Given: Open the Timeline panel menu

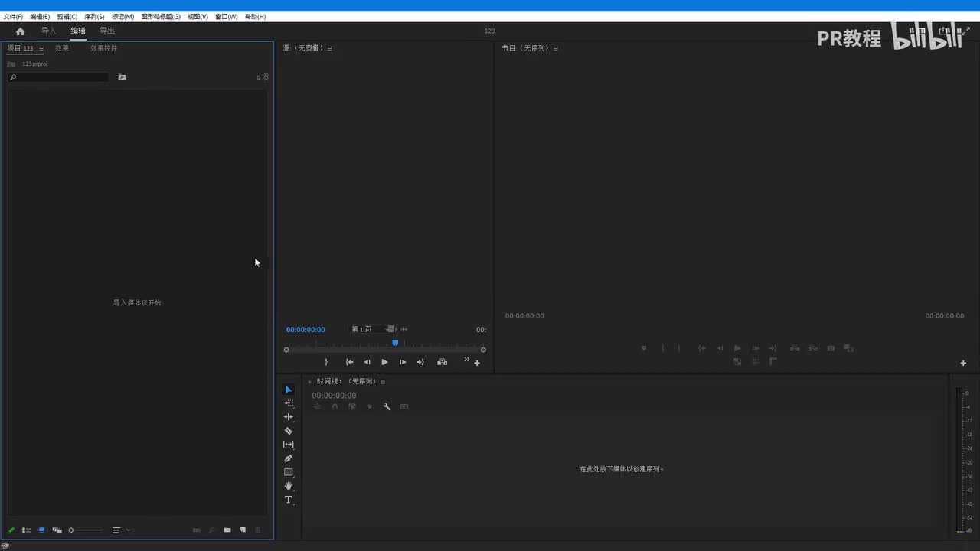Looking at the screenshot, I should 383,382.
